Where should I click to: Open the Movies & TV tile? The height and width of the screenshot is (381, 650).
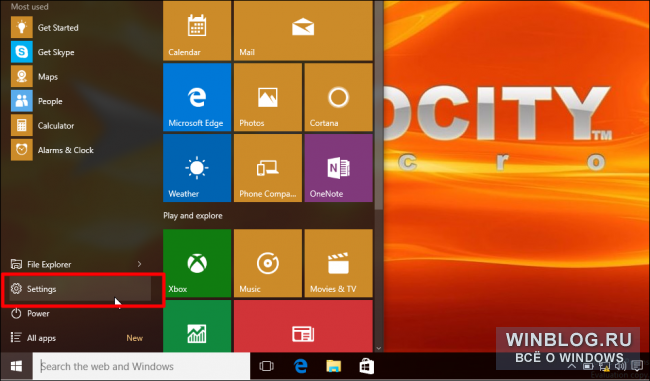(x=339, y=263)
